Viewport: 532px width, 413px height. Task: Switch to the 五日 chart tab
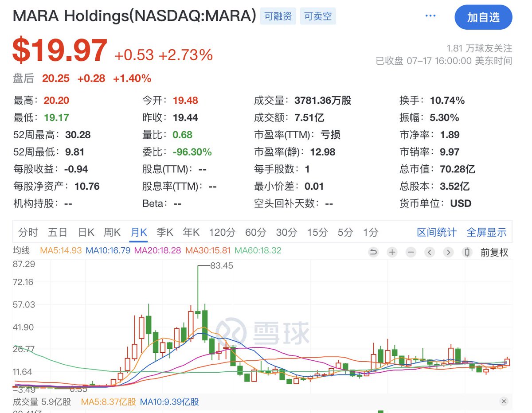[x=58, y=232]
